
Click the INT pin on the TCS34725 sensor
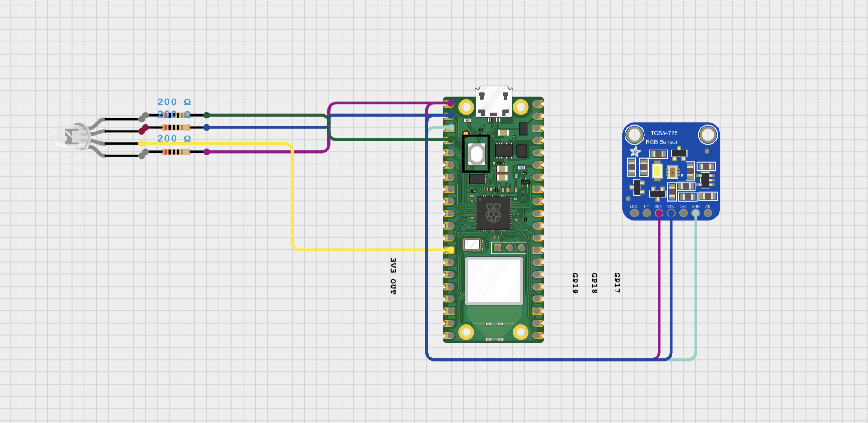647,212
